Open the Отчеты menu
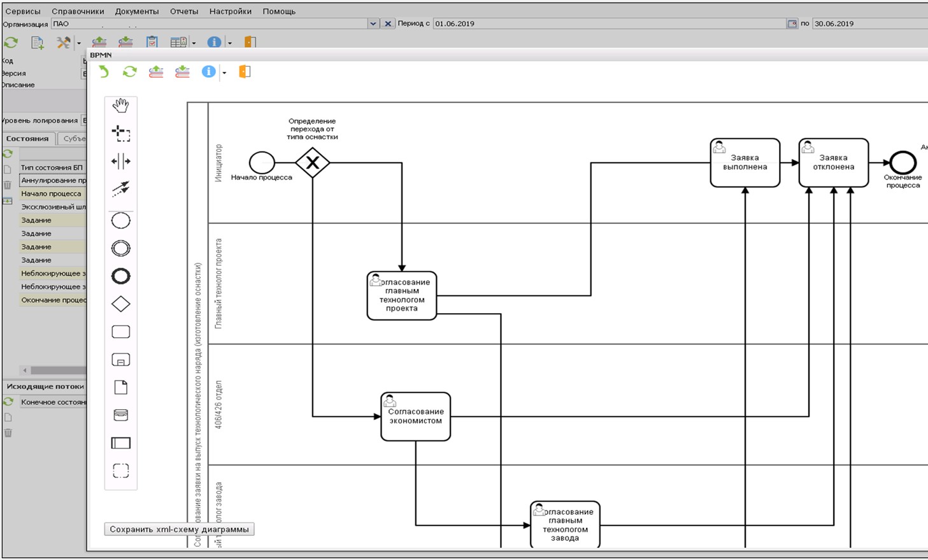928x560 pixels. tap(184, 11)
